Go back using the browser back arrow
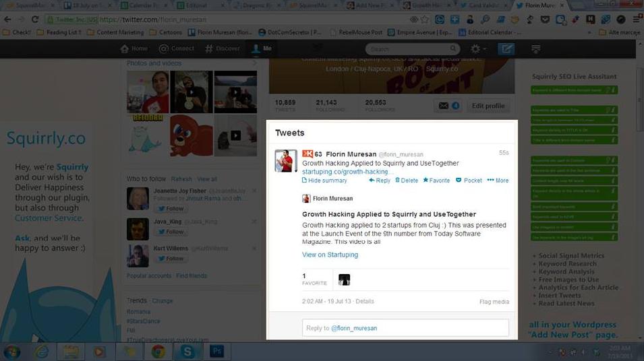Viewport: 644px width, 361px height. point(7,20)
